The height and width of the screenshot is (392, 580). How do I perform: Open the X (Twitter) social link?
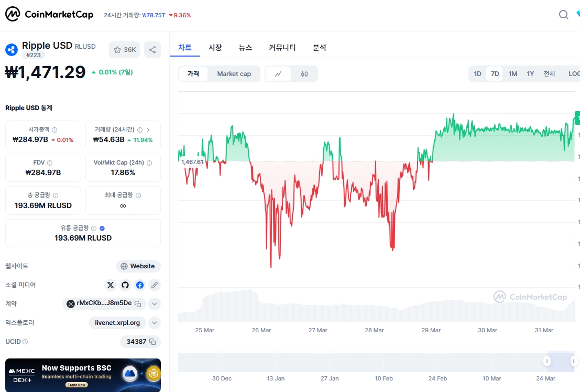[x=111, y=285]
